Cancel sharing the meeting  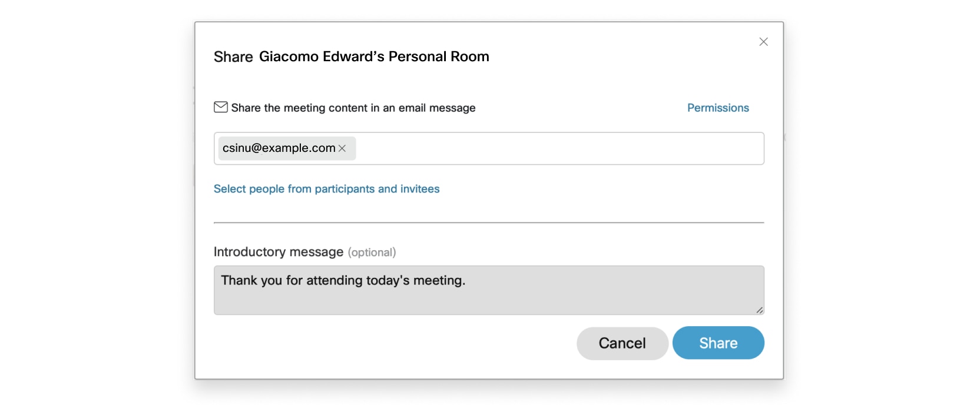click(x=622, y=343)
